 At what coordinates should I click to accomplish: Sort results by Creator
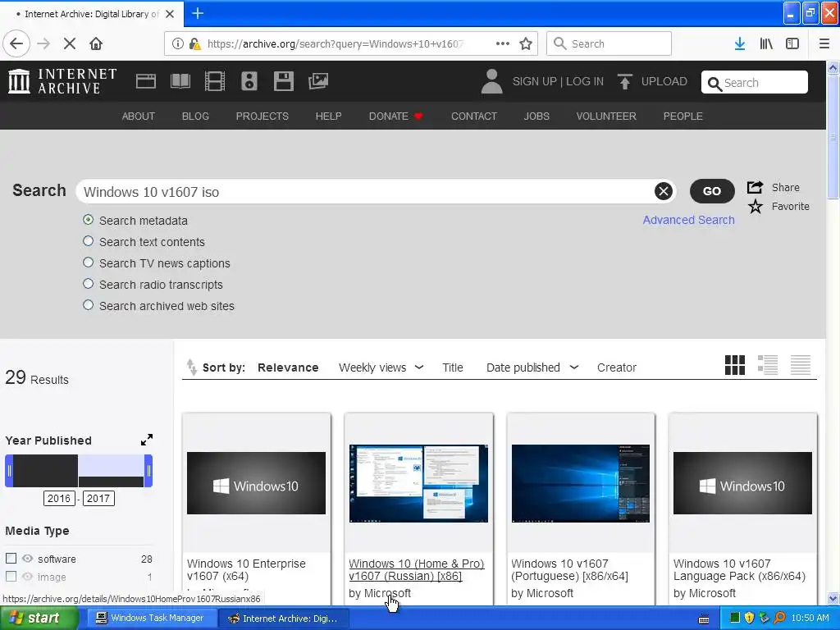tap(617, 367)
